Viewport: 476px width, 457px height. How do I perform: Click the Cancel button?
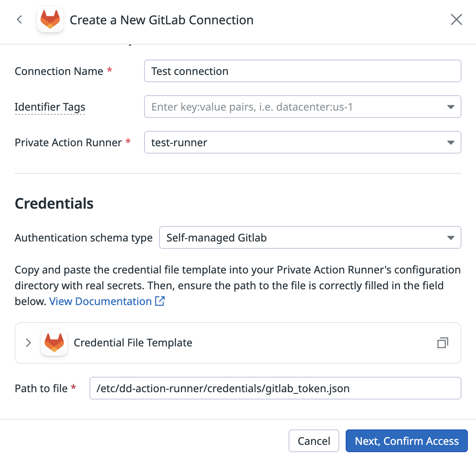click(x=314, y=441)
